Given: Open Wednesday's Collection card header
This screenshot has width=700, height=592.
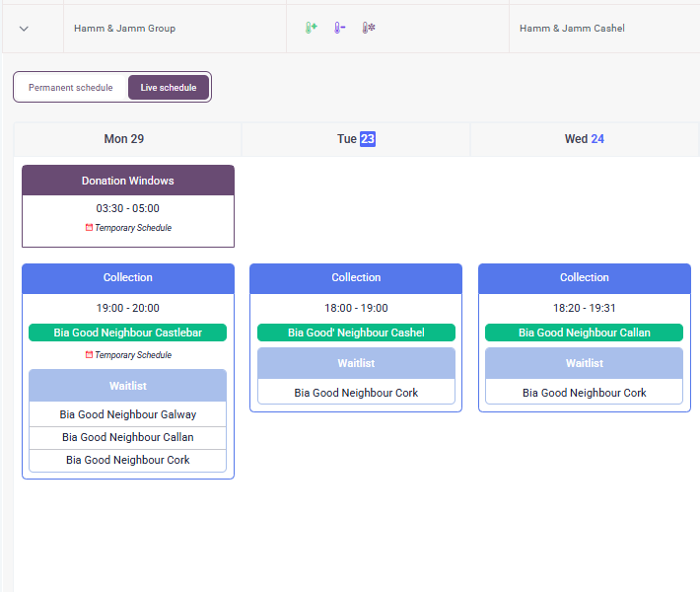Looking at the screenshot, I should click(x=585, y=277).
